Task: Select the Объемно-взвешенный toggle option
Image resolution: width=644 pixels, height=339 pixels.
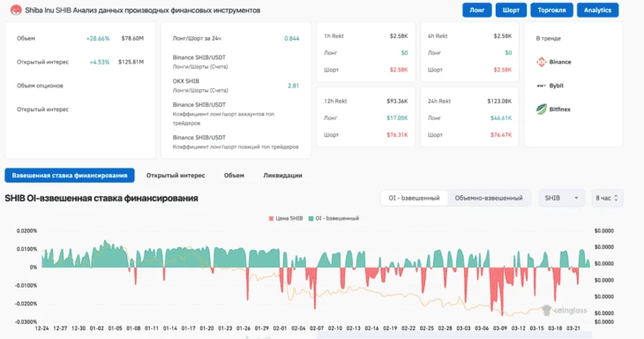Action: click(x=489, y=198)
